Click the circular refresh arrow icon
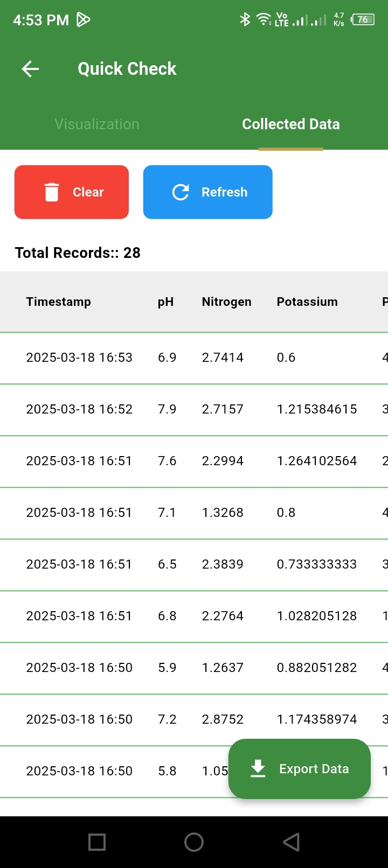Image resolution: width=388 pixels, height=868 pixels. point(181,192)
